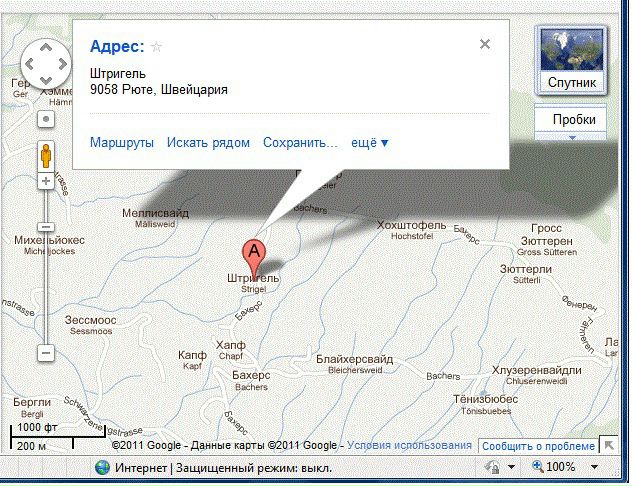The height and width of the screenshot is (486, 632).
Task: Click Сообщить о проблеме link
Action: [538, 446]
